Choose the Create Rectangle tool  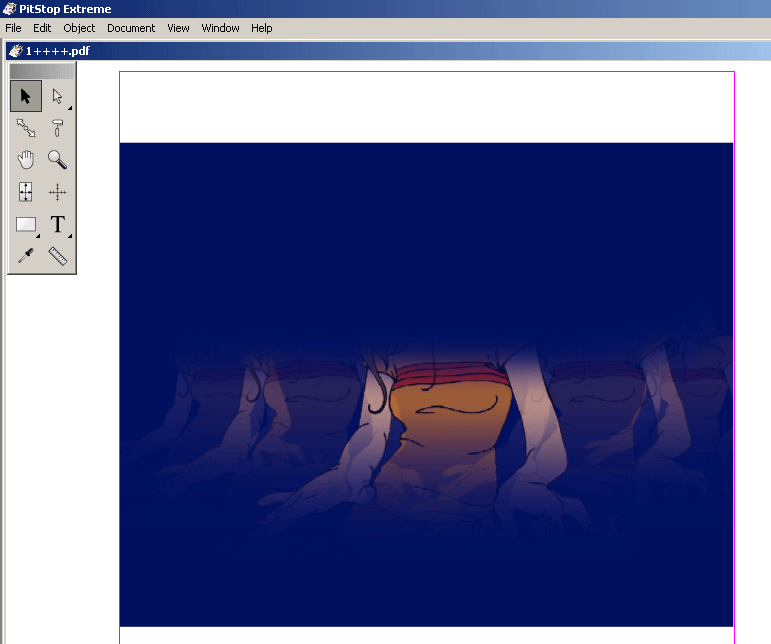coord(26,224)
